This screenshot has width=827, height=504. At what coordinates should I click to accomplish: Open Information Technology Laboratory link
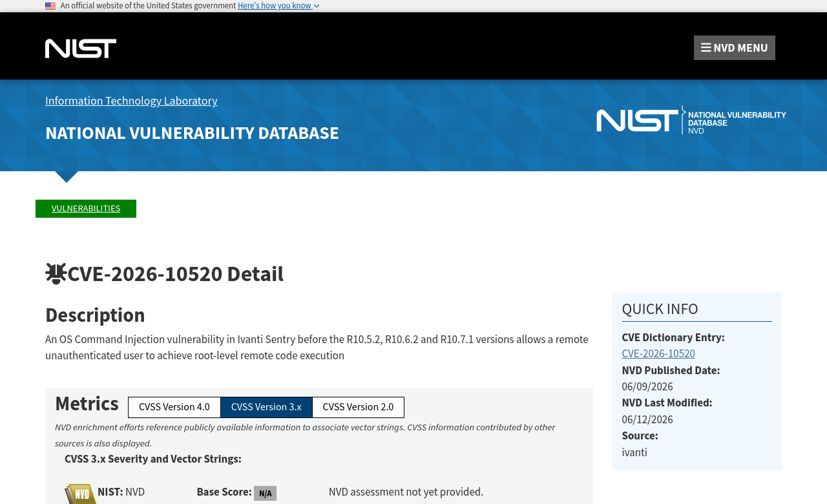click(131, 101)
